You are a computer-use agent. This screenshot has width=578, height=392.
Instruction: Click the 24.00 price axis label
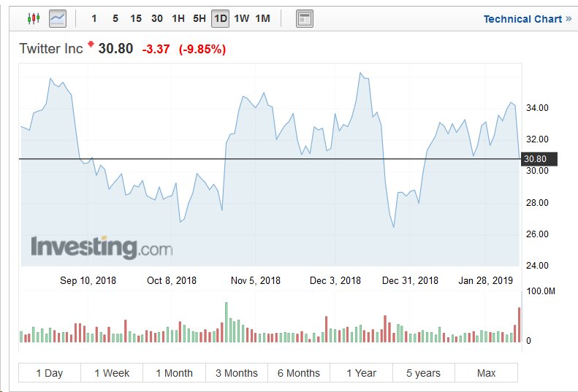click(537, 265)
